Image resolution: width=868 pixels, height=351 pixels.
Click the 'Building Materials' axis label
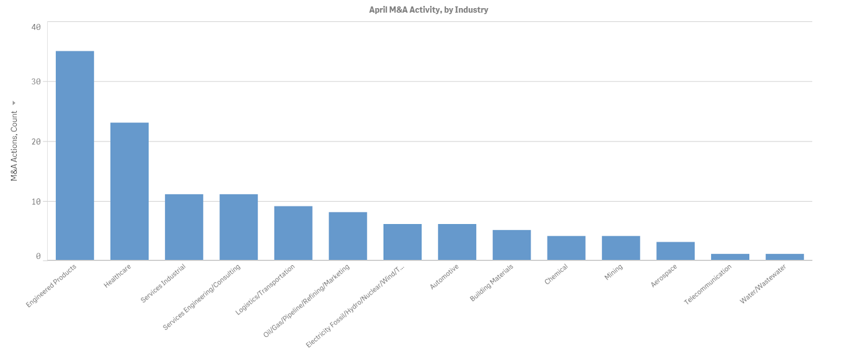click(x=492, y=283)
